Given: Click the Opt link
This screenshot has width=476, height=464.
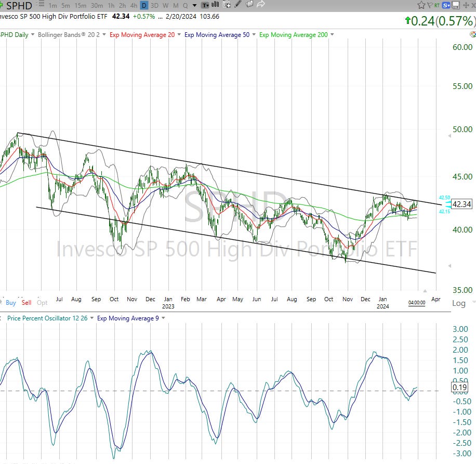Looking at the screenshot, I should point(42,303).
